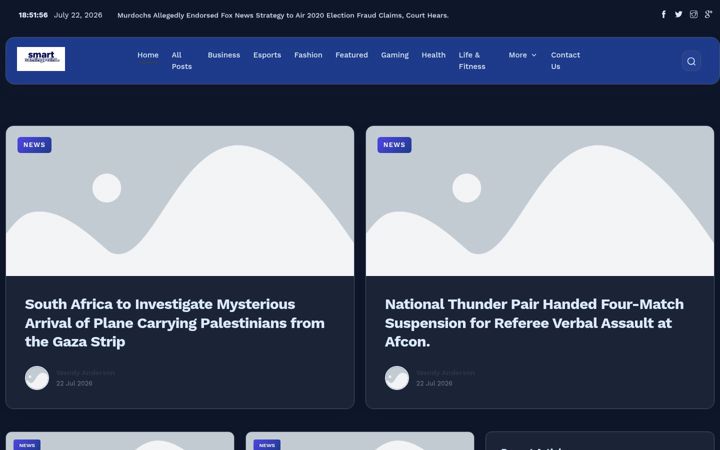Click author name under South Africa article
This screenshot has width=720, height=450.
click(x=85, y=373)
